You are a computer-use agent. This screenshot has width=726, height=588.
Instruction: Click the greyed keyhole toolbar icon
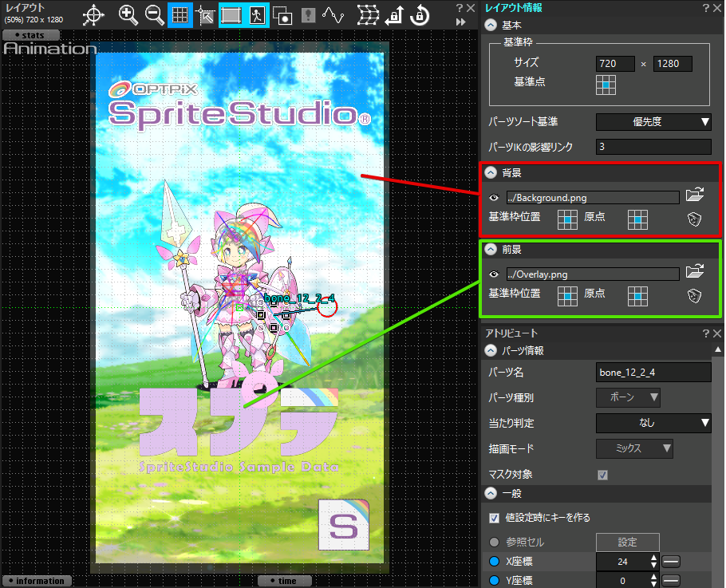(308, 15)
